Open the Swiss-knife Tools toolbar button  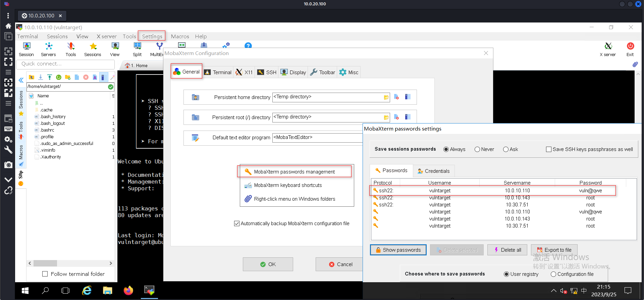tap(71, 49)
